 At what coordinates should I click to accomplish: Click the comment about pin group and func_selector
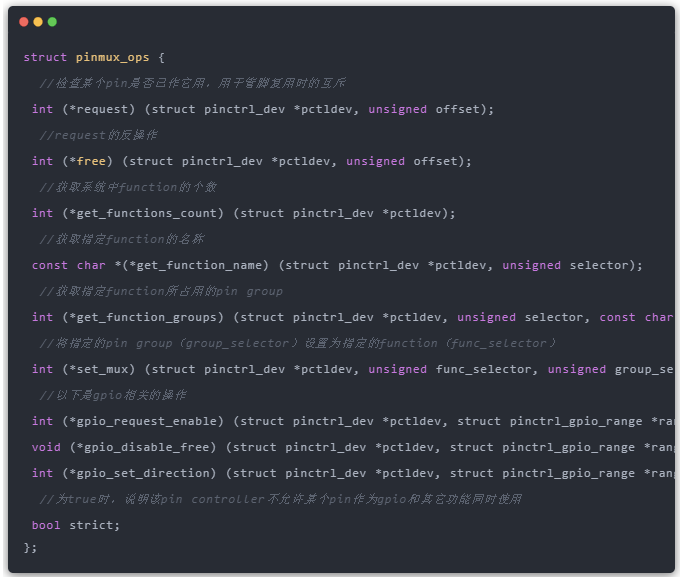pyautogui.click(x=298, y=343)
